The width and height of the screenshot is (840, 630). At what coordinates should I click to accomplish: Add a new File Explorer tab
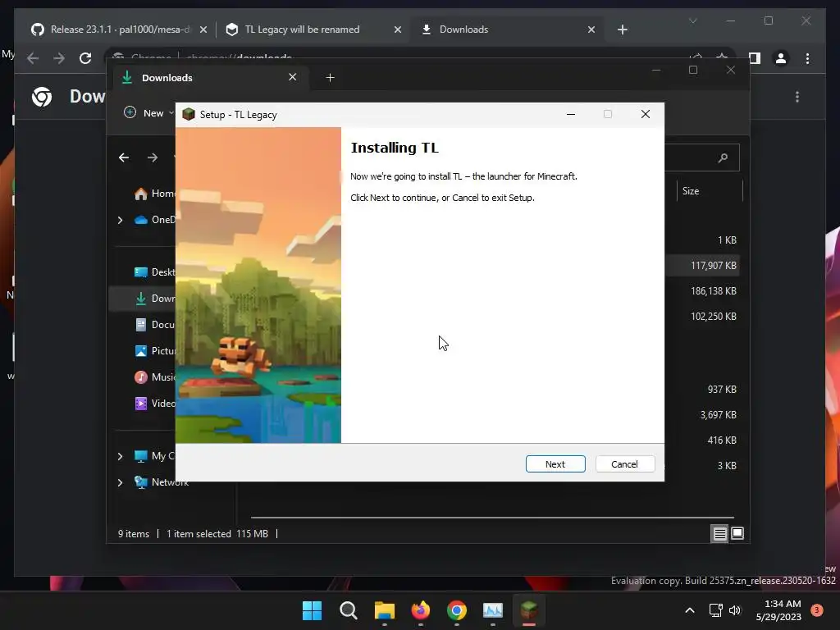click(x=330, y=78)
